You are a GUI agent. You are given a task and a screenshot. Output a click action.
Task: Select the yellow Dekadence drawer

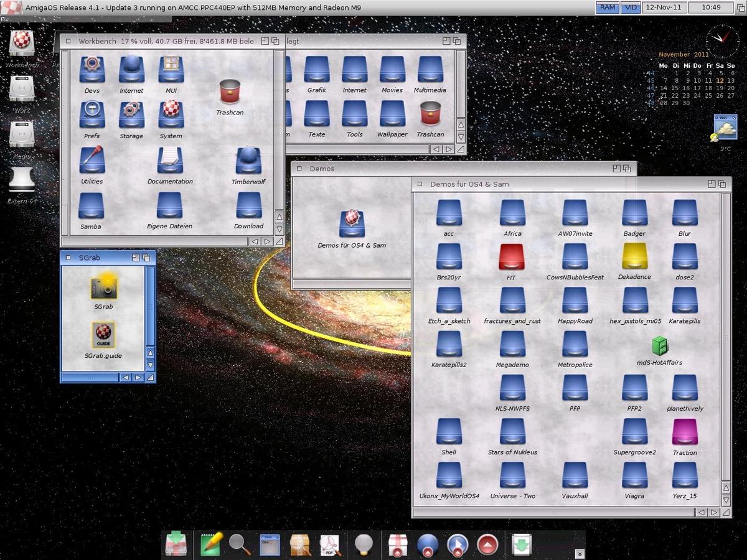[x=634, y=256]
